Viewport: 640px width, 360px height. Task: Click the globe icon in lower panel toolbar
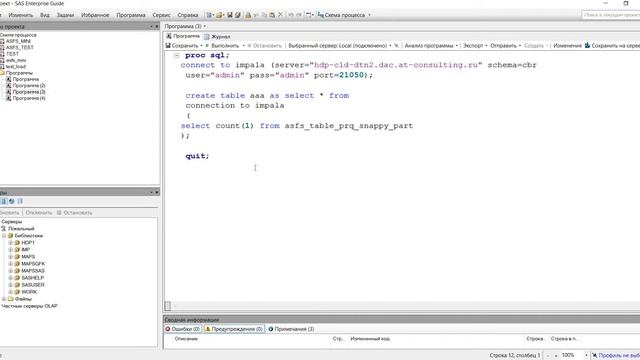12,201
